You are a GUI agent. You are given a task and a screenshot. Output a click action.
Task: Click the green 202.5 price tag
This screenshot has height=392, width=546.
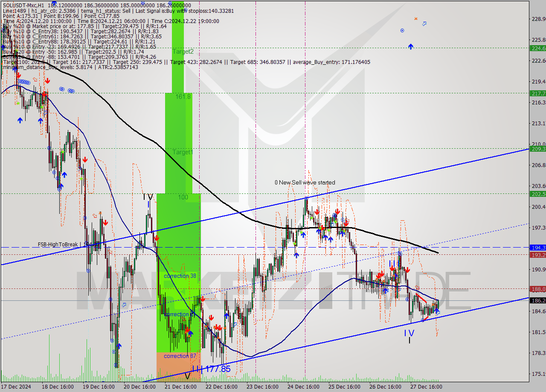(537, 193)
